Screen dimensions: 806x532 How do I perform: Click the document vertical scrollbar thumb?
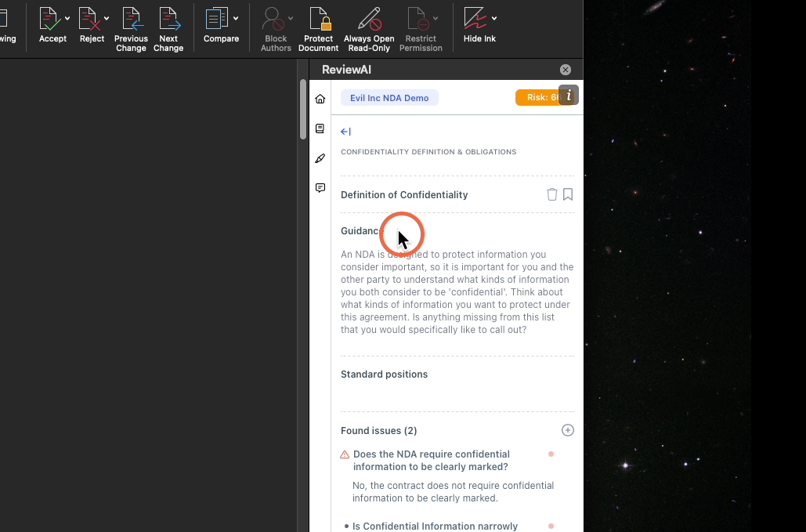coord(303,109)
